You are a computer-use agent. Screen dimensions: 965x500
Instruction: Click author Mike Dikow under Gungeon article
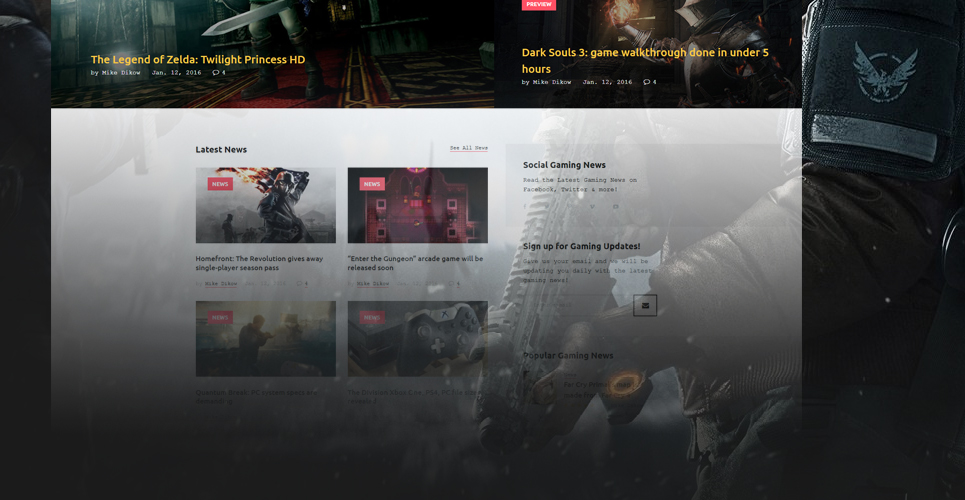[373, 284]
